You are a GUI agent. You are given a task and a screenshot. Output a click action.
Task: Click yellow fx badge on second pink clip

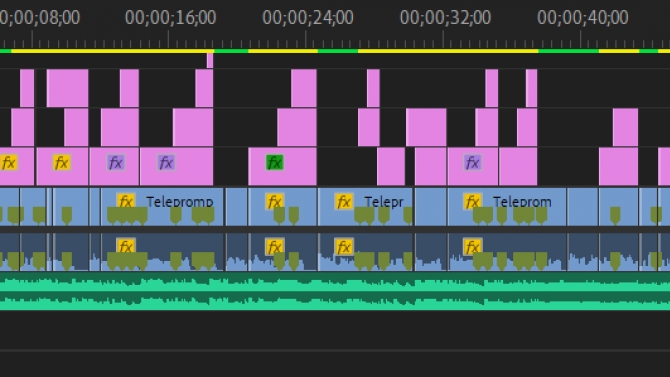coord(62,163)
